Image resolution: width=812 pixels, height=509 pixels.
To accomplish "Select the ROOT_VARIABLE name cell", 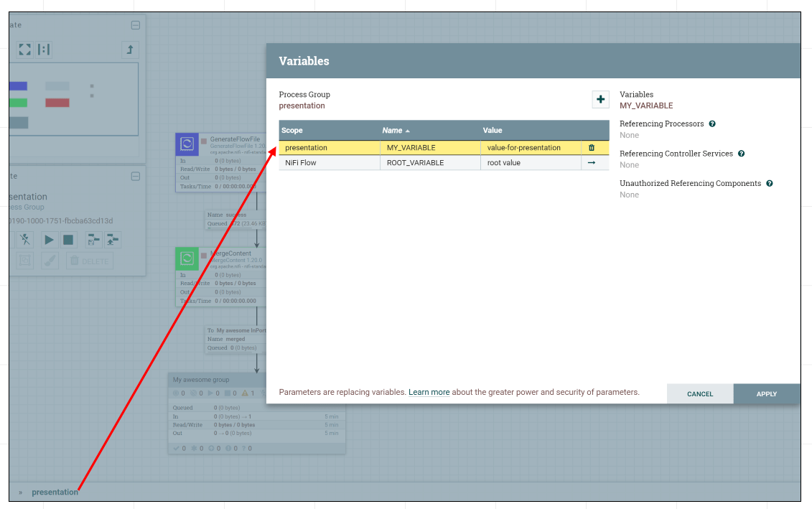I will click(430, 162).
